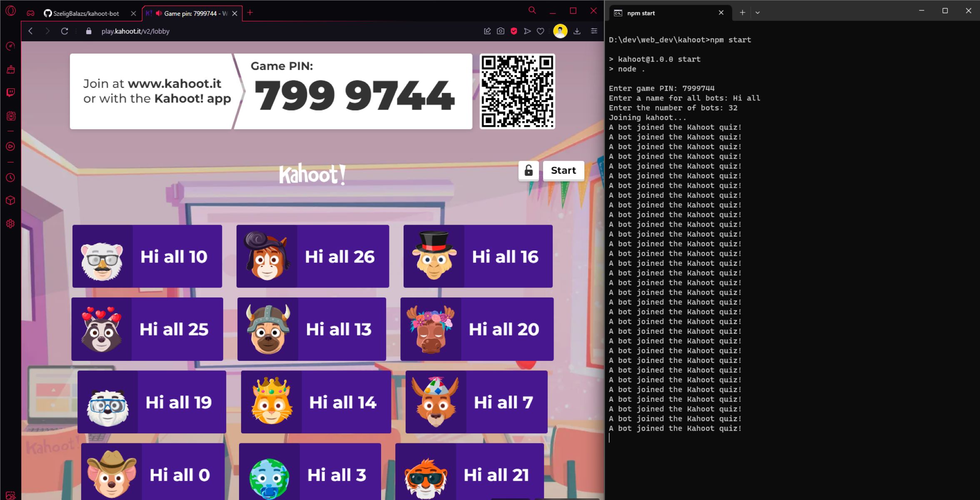This screenshot has width=980, height=500.
Task: View site security lock info
Action: (x=88, y=31)
